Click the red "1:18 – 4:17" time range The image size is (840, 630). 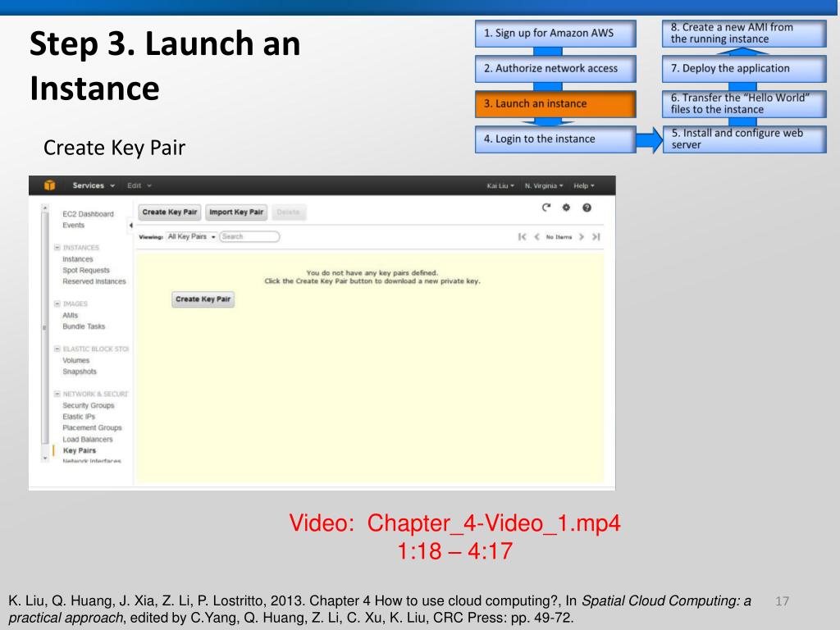click(454, 551)
